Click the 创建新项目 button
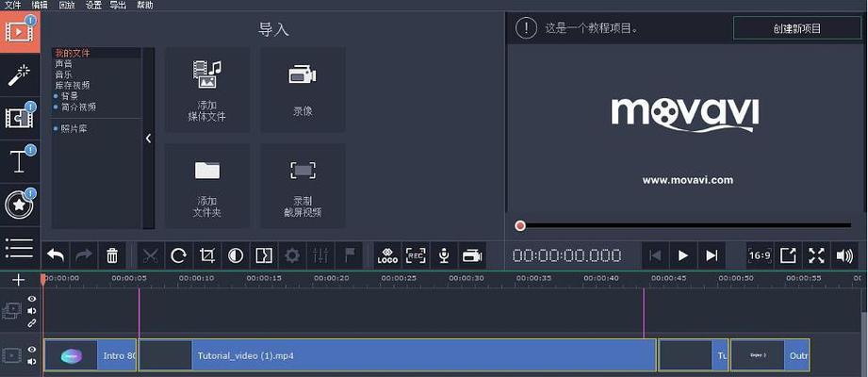 pyautogui.click(x=797, y=29)
